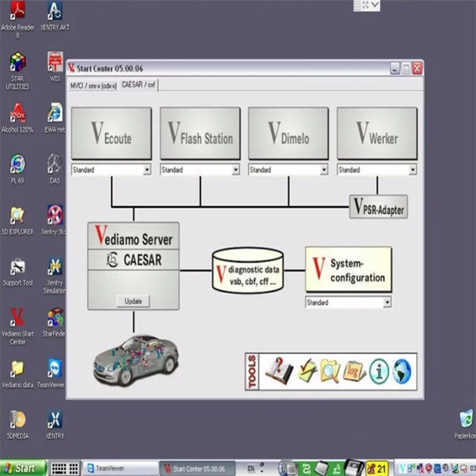476x476 pixels.
Task: Switch to the MVCI / smr-x (odx-x) tab
Action: (93, 86)
